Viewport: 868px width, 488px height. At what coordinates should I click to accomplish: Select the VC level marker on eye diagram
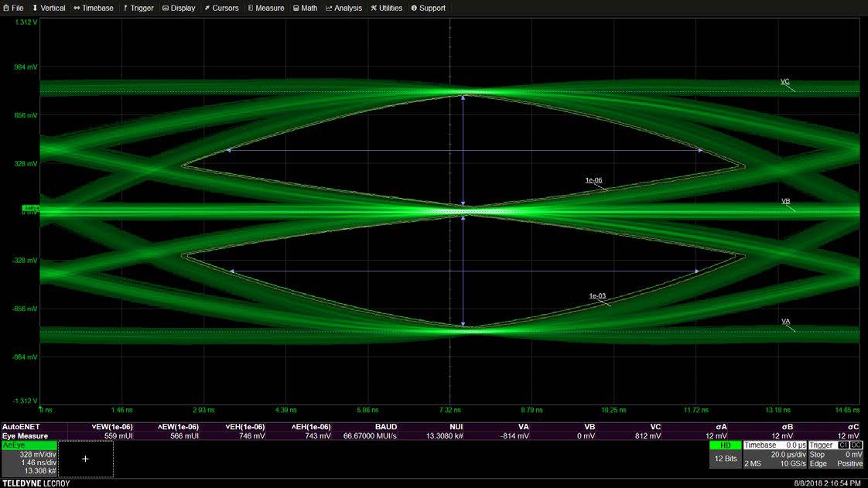784,81
